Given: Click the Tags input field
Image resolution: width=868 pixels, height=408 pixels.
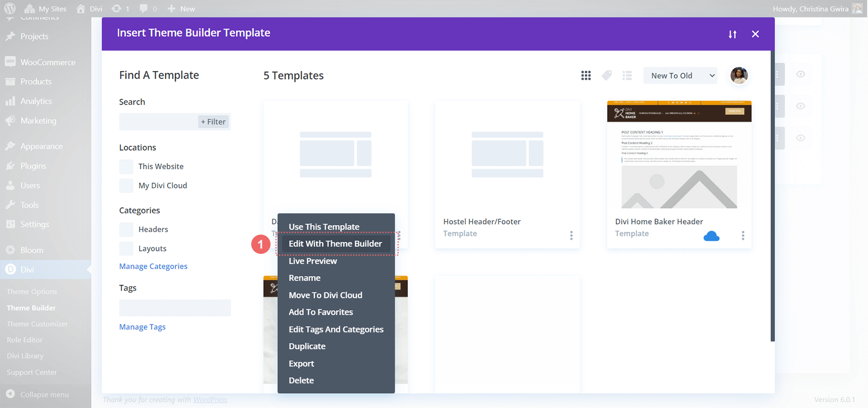Looking at the screenshot, I should click(175, 308).
